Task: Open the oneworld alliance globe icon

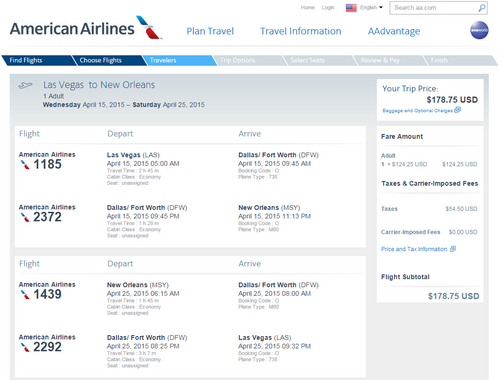Action: click(479, 30)
